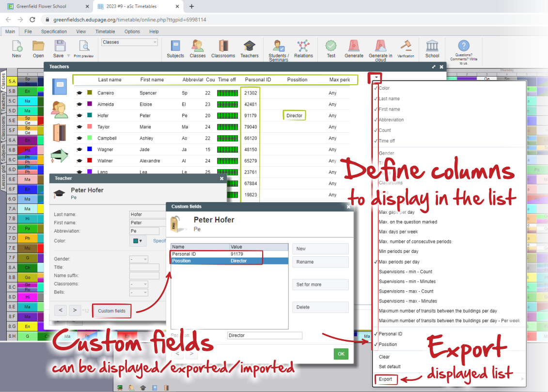
Task: Click the people icon in Teachers dialog sidebar
Action: [60, 110]
